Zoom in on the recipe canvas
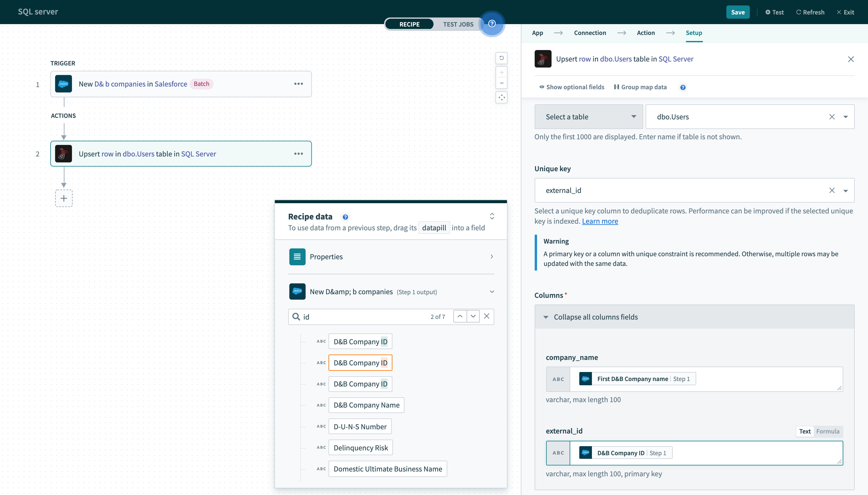This screenshot has width=868, height=495. pos(501,72)
